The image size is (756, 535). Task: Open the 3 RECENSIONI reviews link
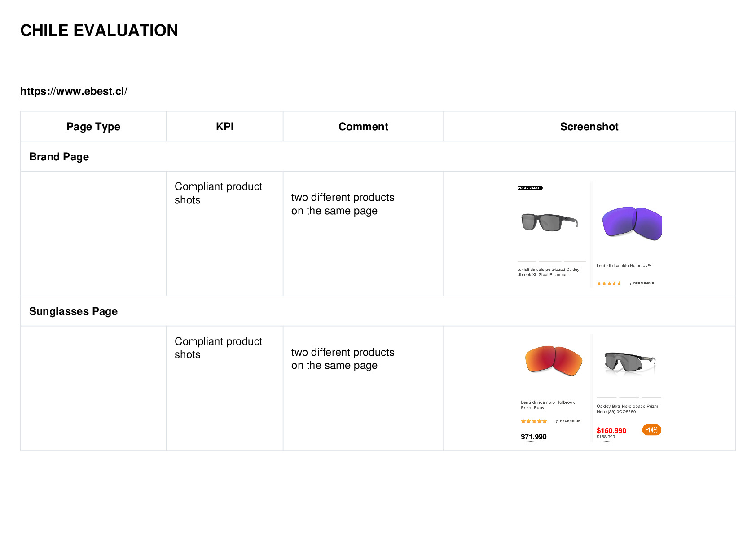[642, 283]
